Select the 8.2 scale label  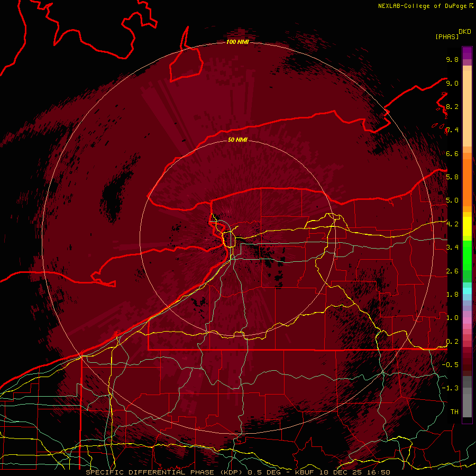452,106
